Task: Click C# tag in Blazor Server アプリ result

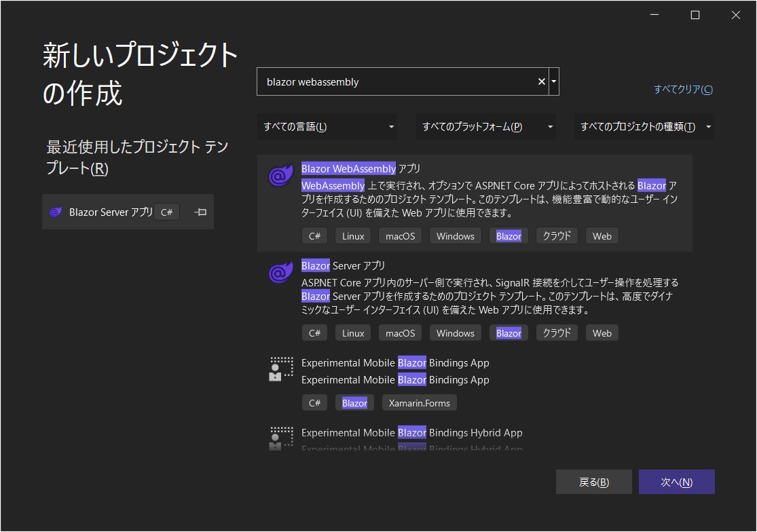Action: click(x=315, y=332)
